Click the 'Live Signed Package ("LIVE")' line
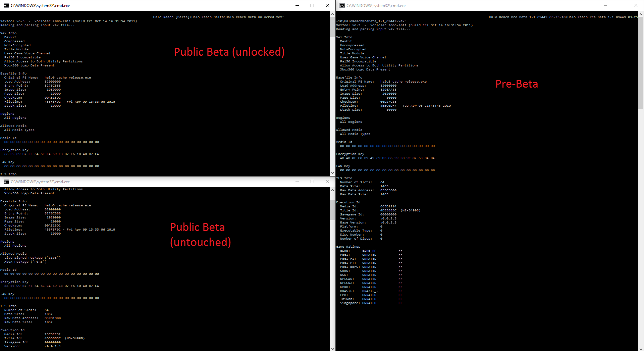The image size is (644, 351). (32, 258)
